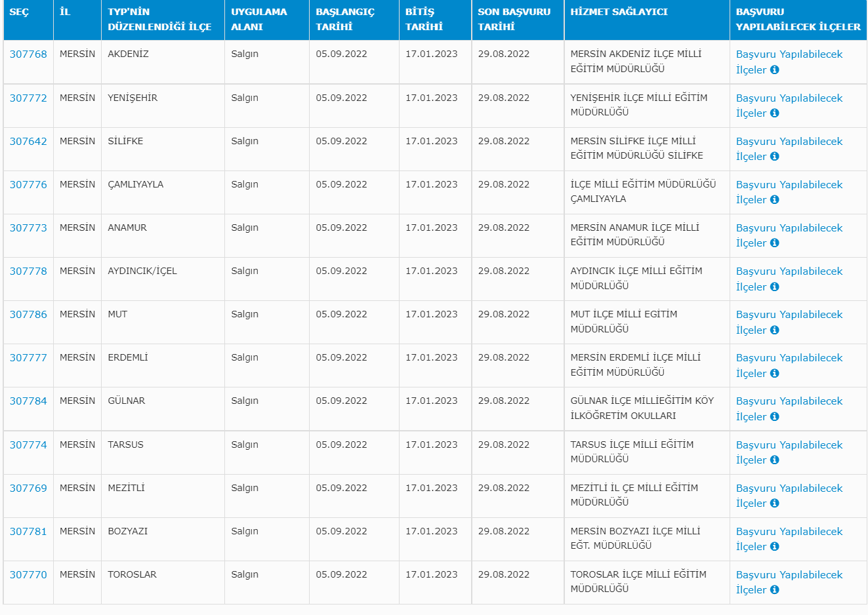Select record 307786 for MUT
Viewport: 868px width, 615px height.
28,315
